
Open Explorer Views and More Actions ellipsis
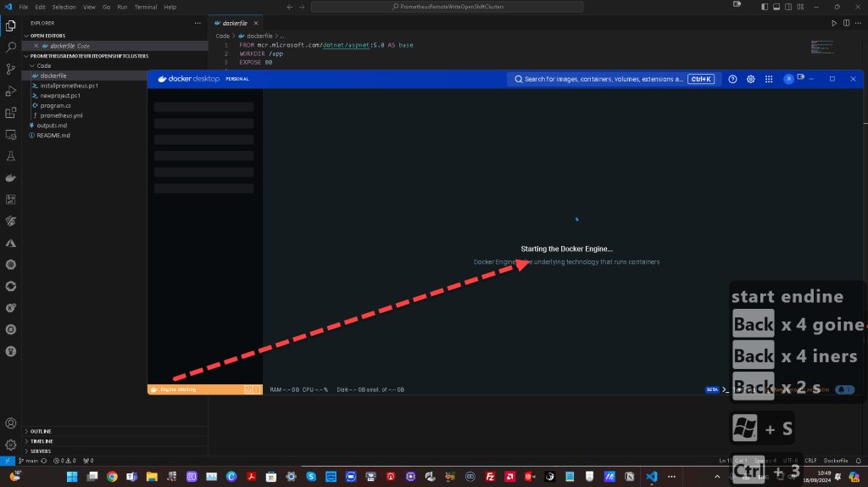coord(198,23)
